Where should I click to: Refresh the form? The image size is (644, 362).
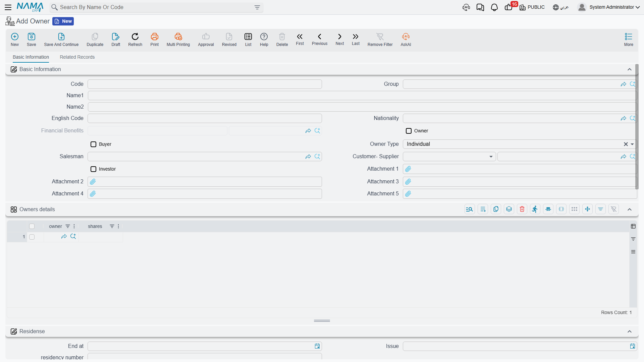tap(135, 39)
